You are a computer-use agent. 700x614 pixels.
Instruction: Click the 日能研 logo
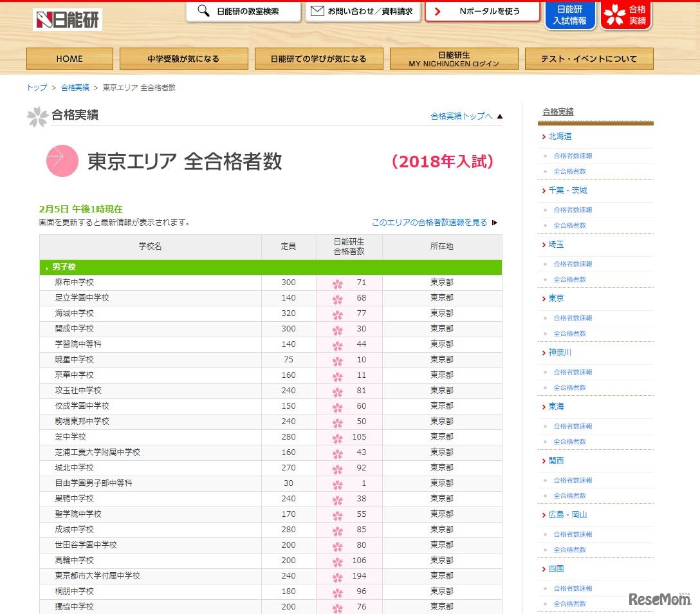tap(68, 19)
